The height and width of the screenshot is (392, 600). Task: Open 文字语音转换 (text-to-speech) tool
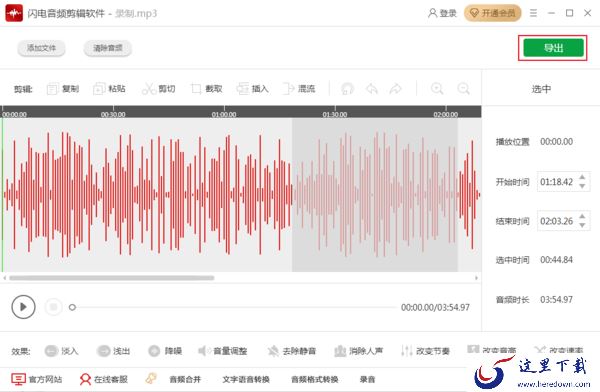point(246,379)
